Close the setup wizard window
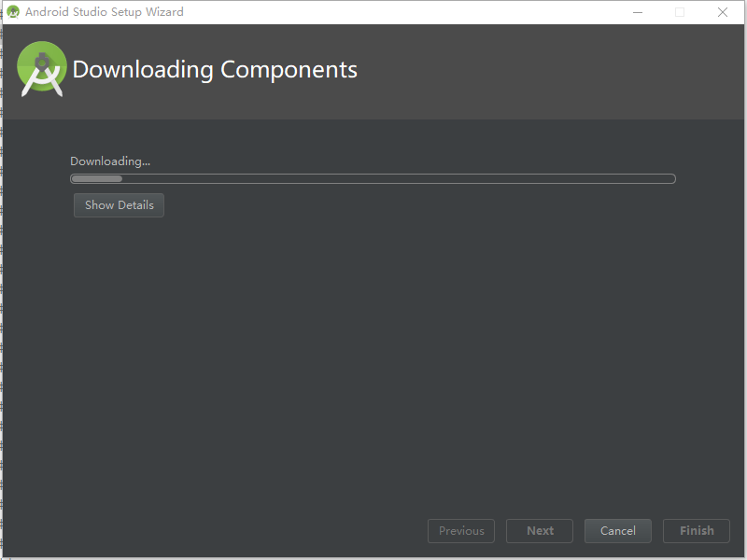The height and width of the screenshot is (560, 747). tap(722, 12)
